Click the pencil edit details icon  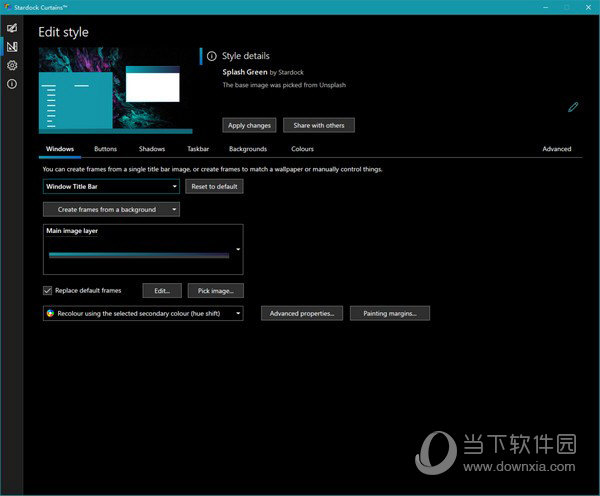coord(573,107)
